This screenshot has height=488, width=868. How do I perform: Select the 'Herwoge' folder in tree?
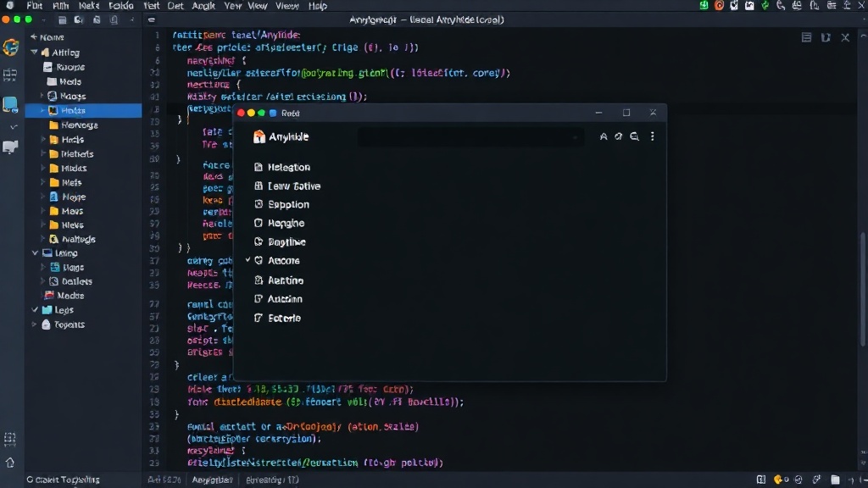74,125
